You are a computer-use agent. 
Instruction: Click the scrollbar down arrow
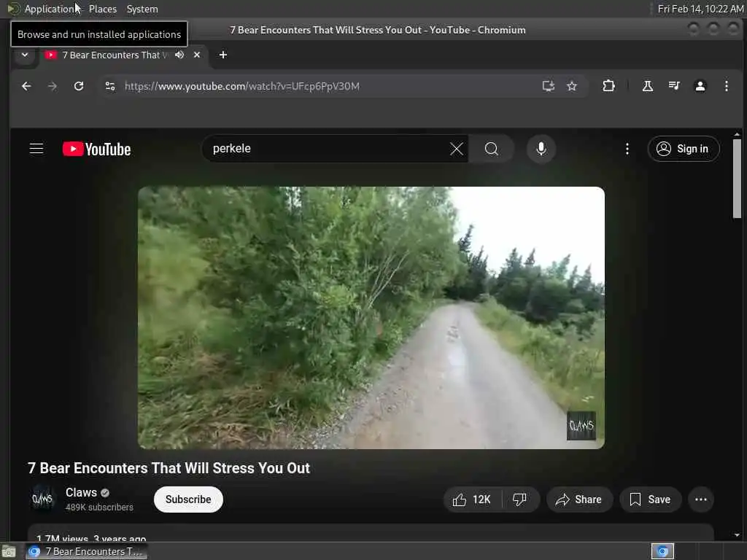pos(737,535)
